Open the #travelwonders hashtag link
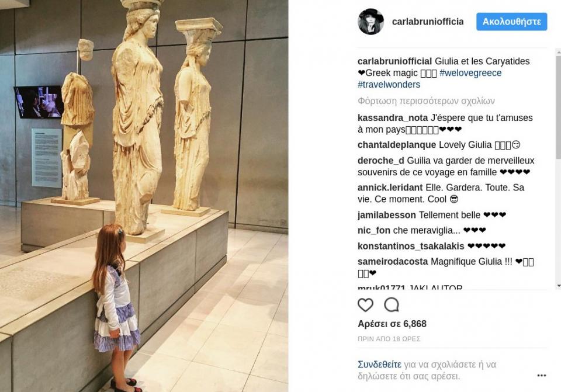Viewport: 561px width, 392px height. pos(389,85)
